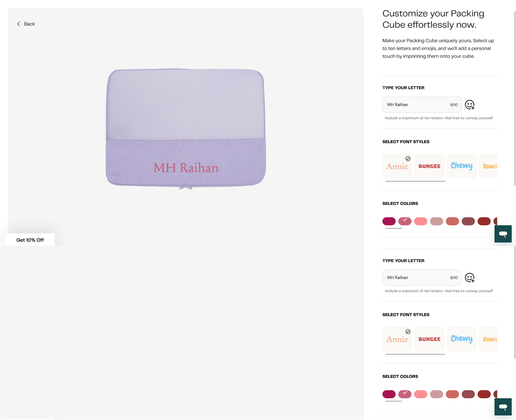Choose the upper light pink color swatch
This screenshot has height=420, width=516.
(421, 221)
